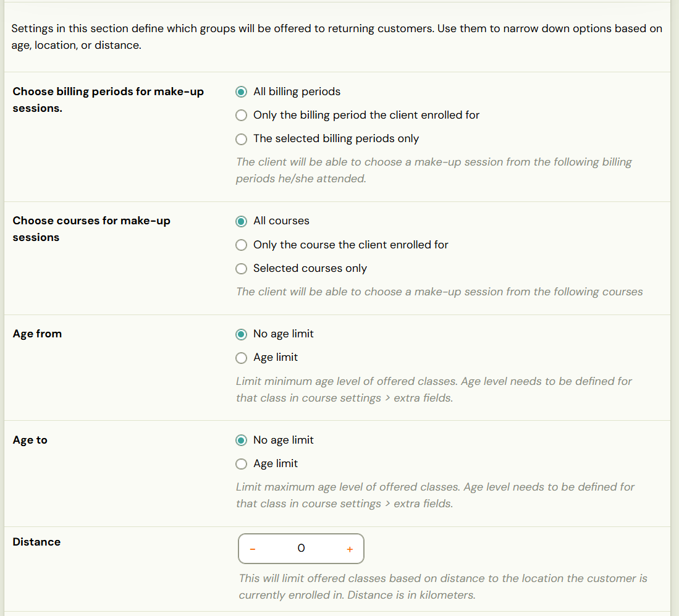Screen dimensions: 679x616
Task: Click the All billing periods label text
Action: 297,91
